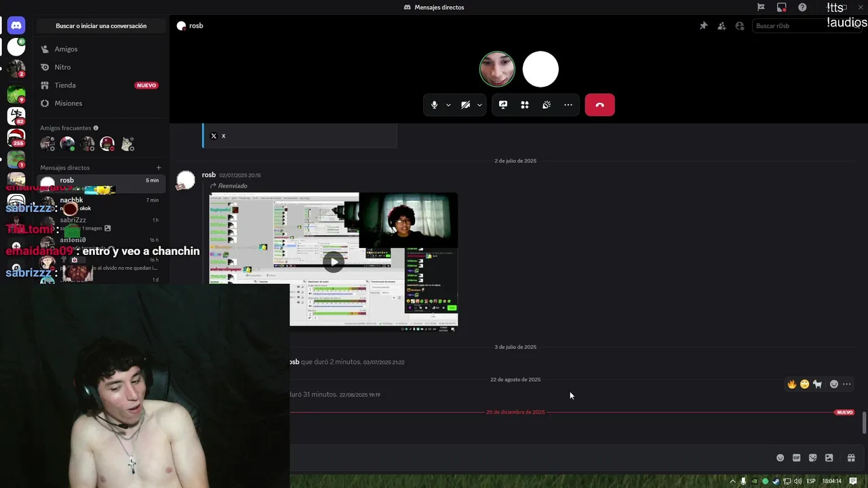Open stream indicator icon with red dot
The height and width of the screenshot is (488, 868).
782,7
